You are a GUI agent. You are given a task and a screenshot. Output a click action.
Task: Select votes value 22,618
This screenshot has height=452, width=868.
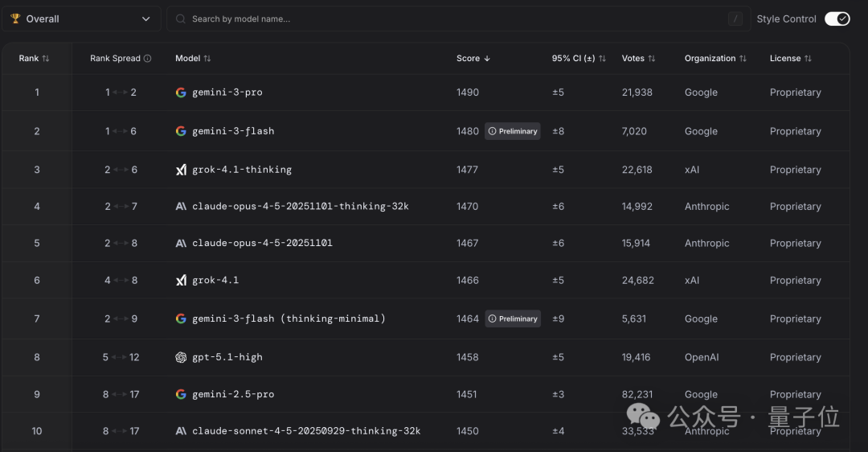(637, 170)
